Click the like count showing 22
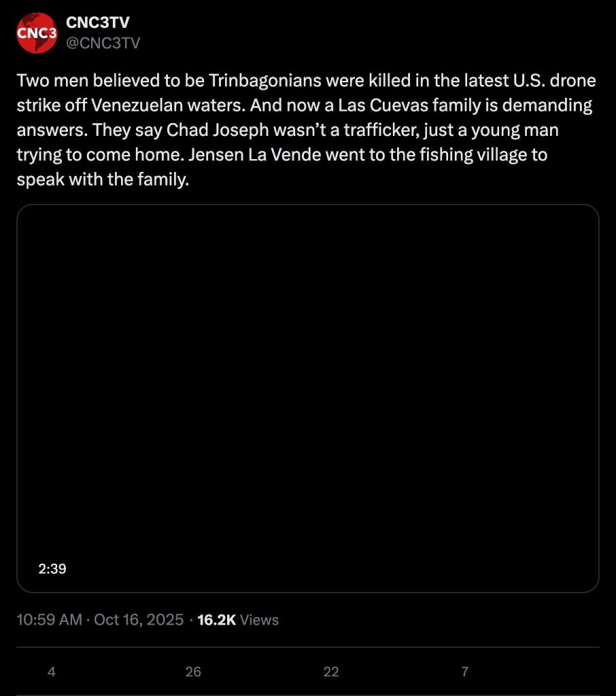The height and width of the screenshot is (696, 616). (331, 672)
